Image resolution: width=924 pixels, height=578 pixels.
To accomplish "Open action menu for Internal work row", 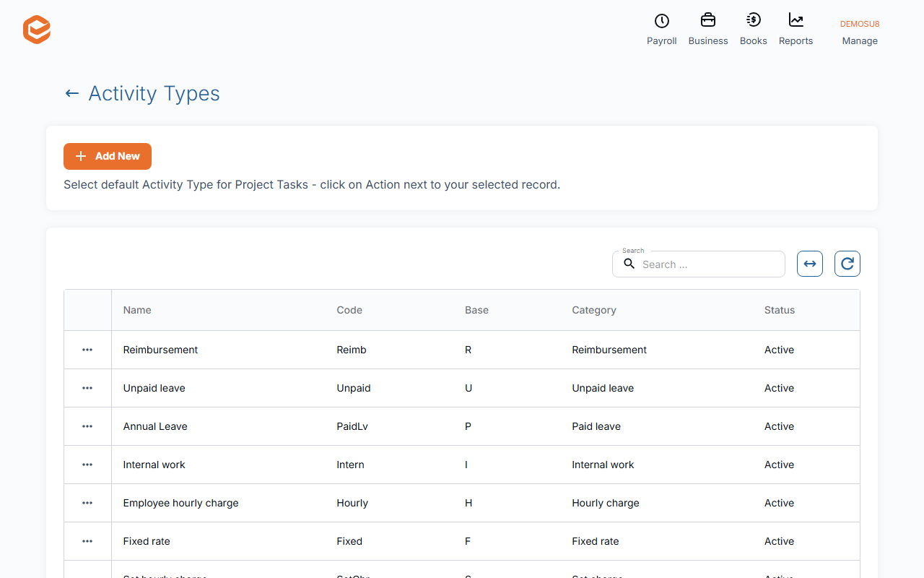I will 87,465.
